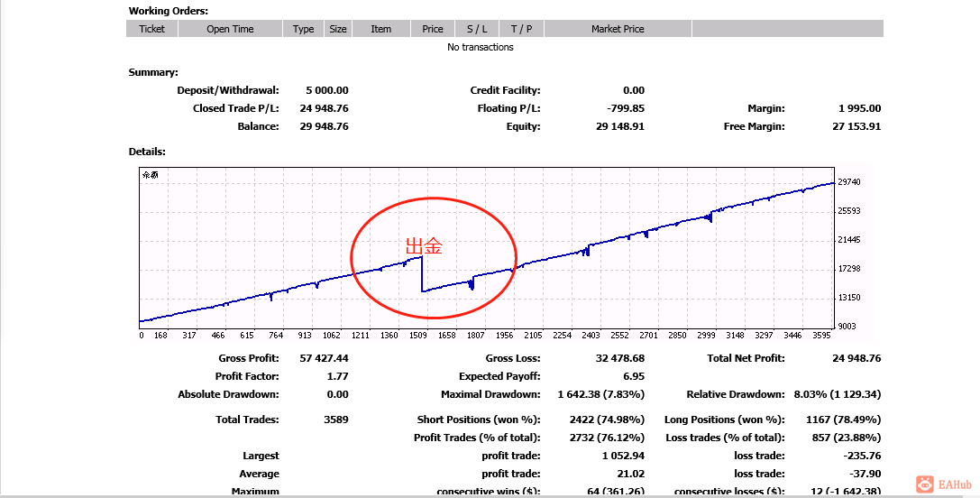Click the Open Time column header
The width and height of the screenshot is (980, 498).
[230, 29]
